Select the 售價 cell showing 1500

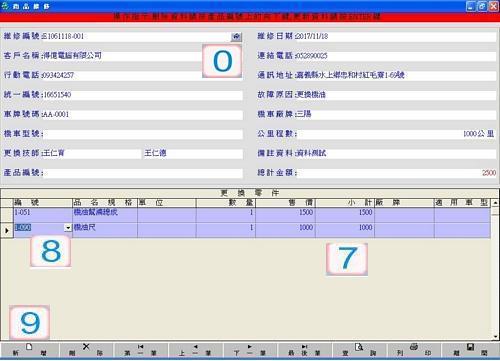pos(285,215)
